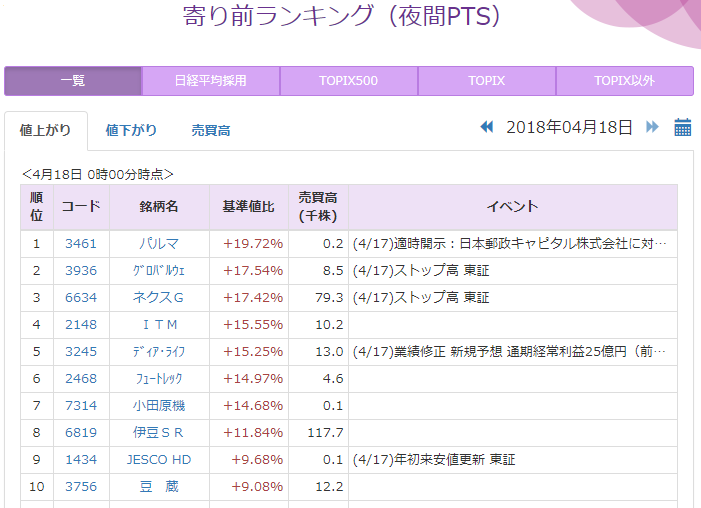
Task: Open stock code 6819 link
Action: [81, 433]
